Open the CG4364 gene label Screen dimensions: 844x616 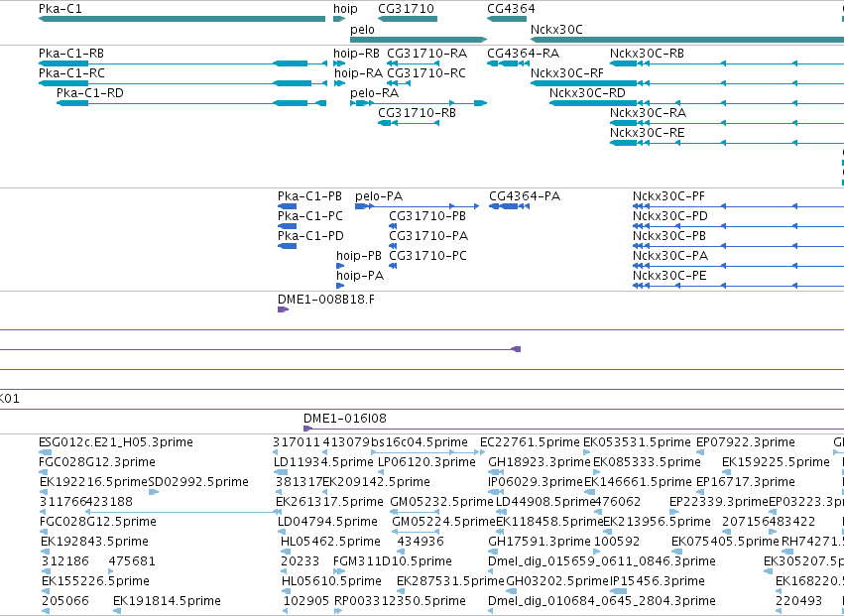tap(511, 9)
